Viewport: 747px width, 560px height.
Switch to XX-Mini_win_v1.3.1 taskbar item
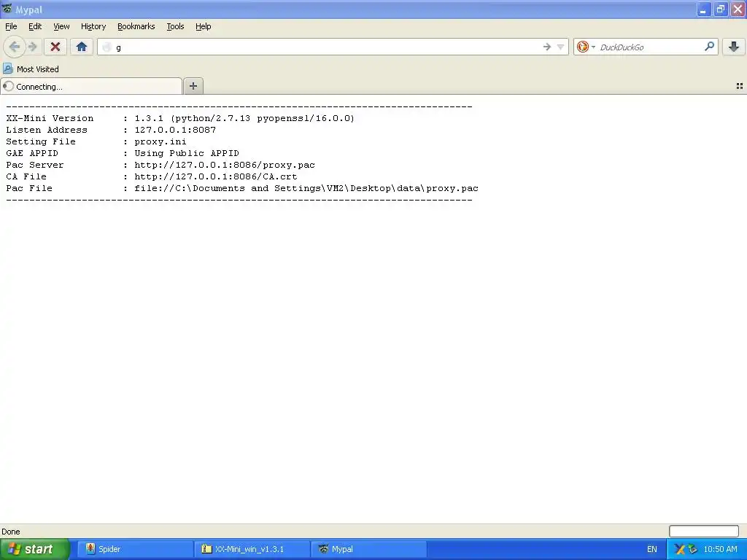252,549
